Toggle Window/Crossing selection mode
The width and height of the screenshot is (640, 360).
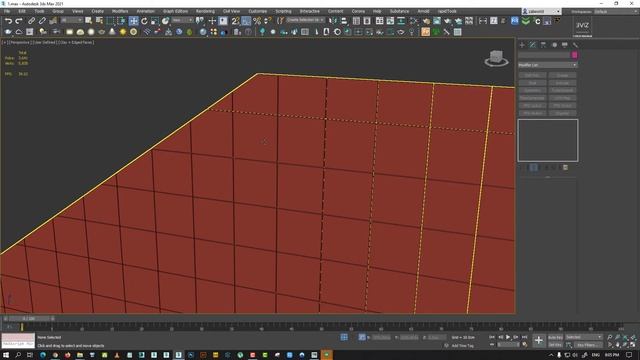pos(121,21)
